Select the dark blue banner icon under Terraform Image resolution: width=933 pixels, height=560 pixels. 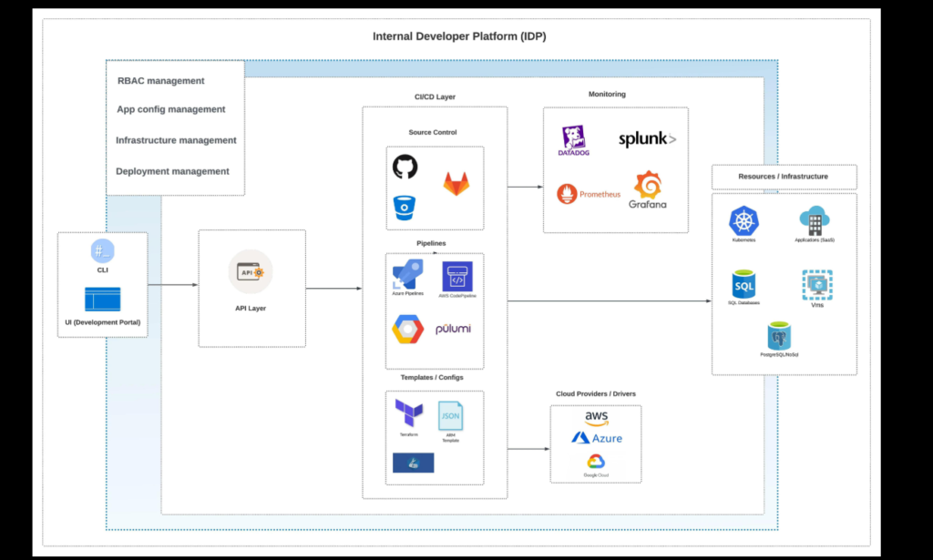click(414, 463)
